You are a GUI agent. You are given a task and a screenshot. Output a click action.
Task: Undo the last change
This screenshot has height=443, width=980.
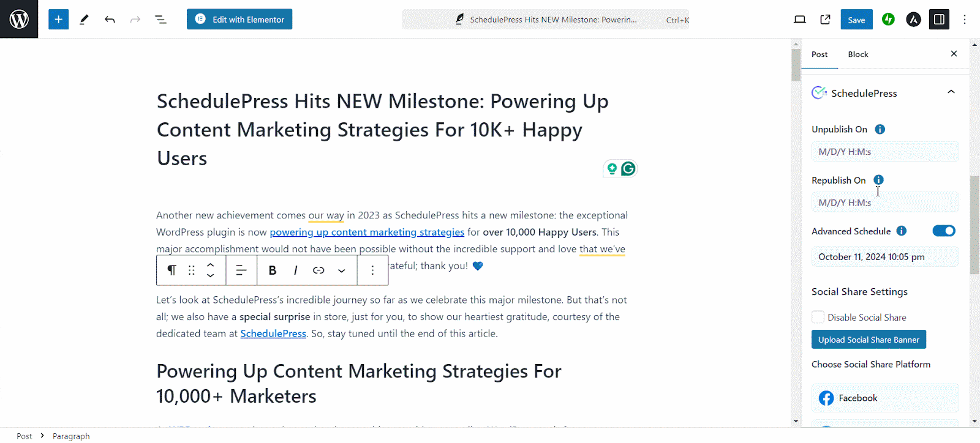(110, 20)
